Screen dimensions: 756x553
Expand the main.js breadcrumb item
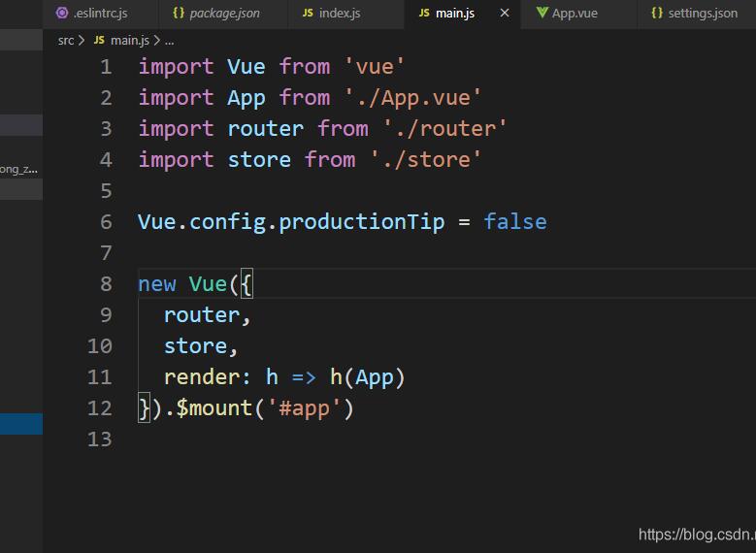coord(131,41)
